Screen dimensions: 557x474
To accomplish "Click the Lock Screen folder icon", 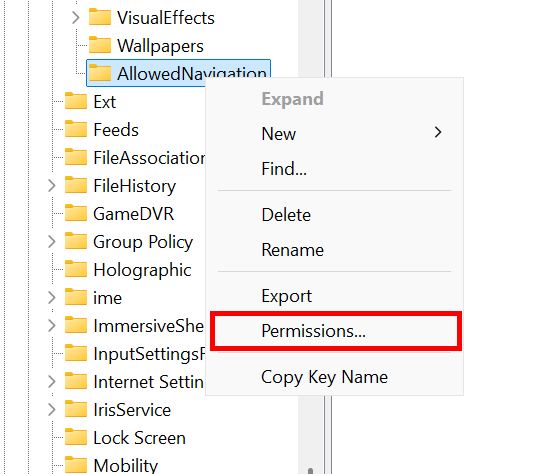I will coord(76,437).
